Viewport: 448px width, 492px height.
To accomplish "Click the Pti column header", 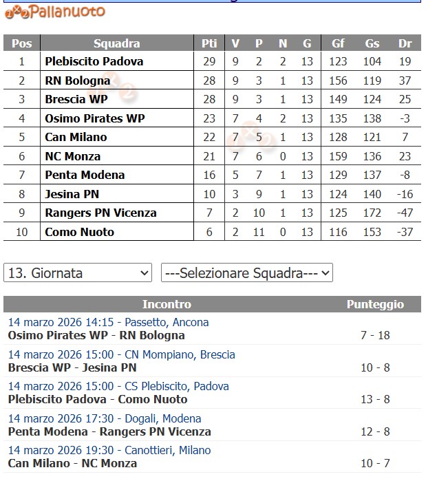I will [x=209, y=43].
